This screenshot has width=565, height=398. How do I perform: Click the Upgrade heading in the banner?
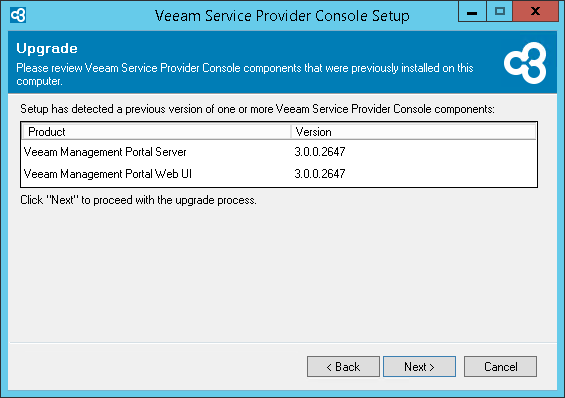(x=47, y=49)
